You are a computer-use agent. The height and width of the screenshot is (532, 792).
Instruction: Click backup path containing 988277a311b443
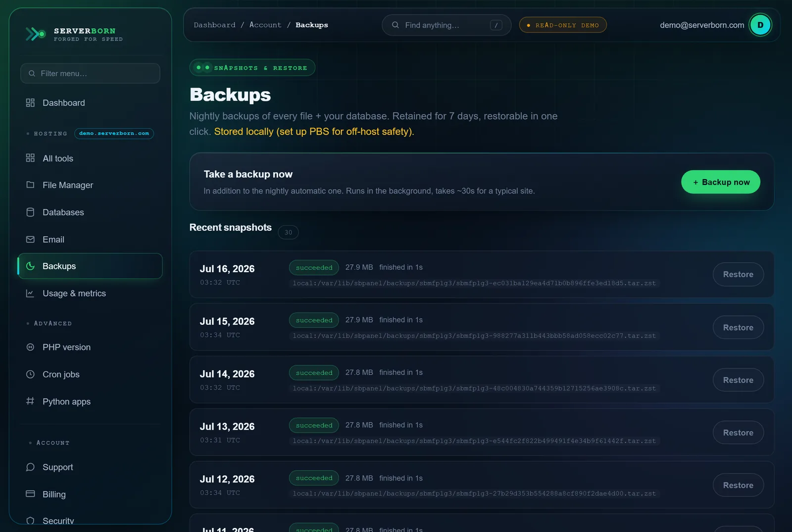click(x=474, y=336)
